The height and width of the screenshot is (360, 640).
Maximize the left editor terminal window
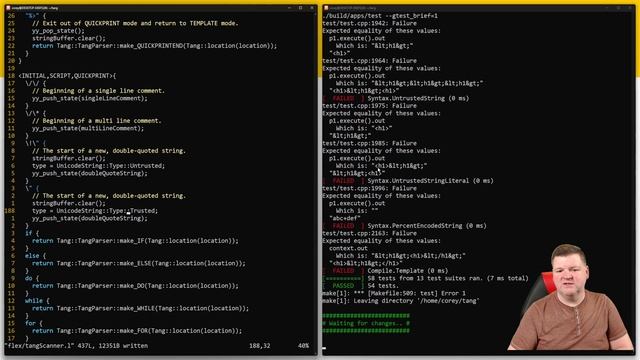click(x=300, y=8)
